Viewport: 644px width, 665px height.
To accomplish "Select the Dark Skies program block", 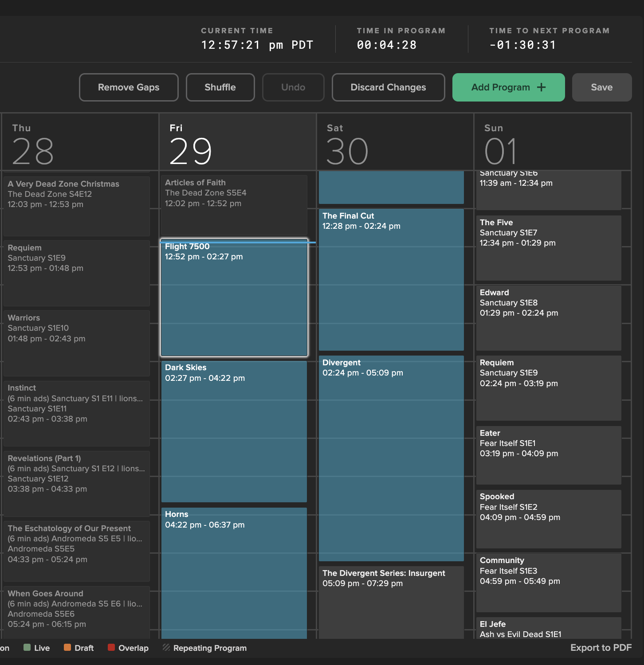I will (x=234, y=430).
